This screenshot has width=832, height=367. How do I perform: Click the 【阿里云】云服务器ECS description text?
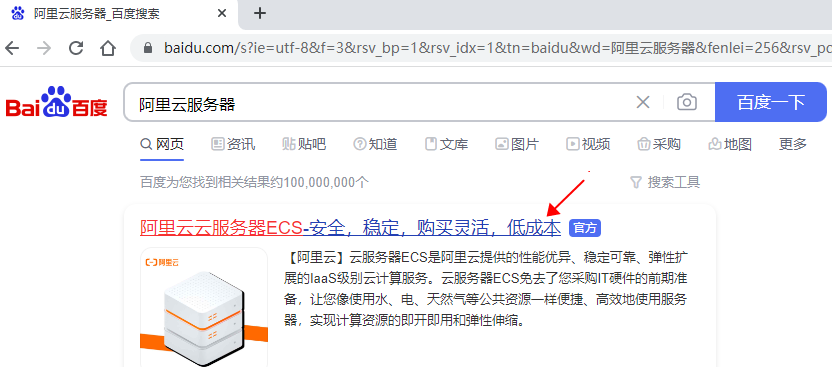click(486, 289)
